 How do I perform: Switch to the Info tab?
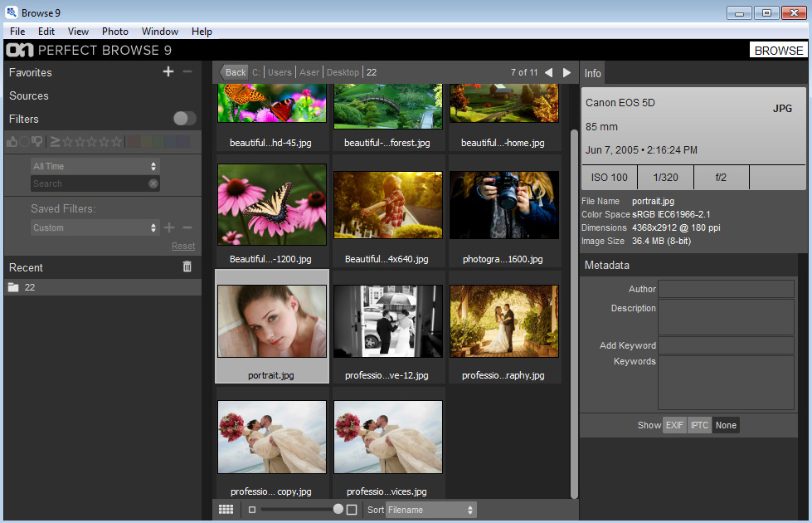593,73
